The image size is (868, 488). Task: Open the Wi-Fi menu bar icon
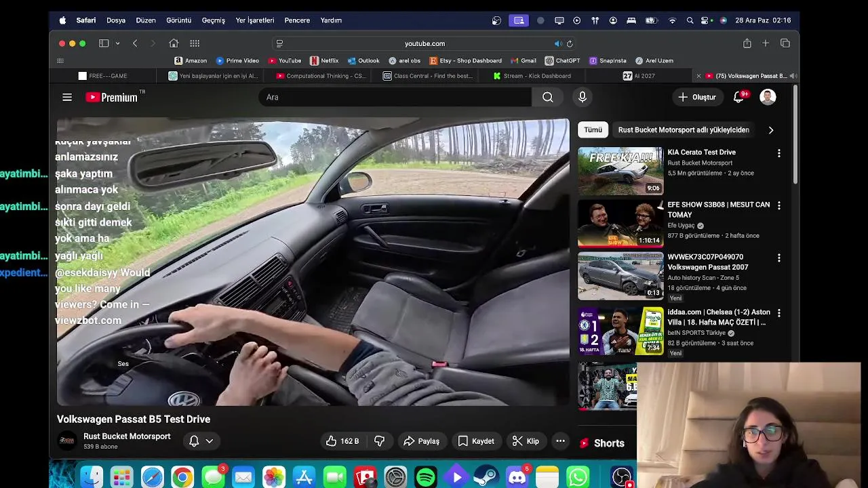tap(672, 20)
